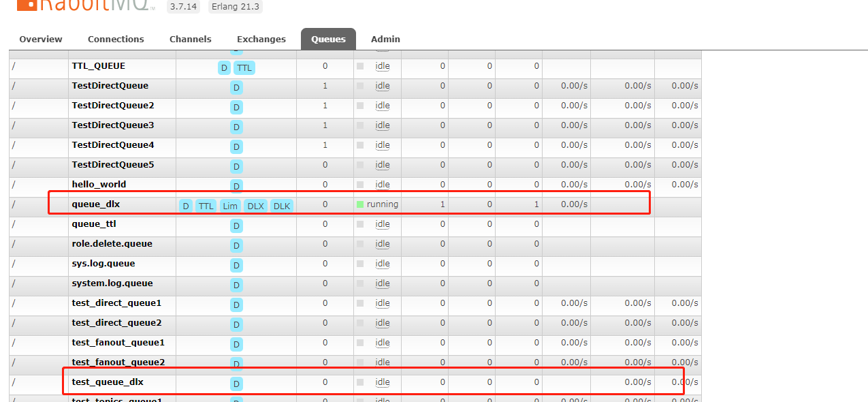Image resolution: width=868 pixels, height=402 pixels.
Task: Open the queue_ttl queue
Action: 94,224
